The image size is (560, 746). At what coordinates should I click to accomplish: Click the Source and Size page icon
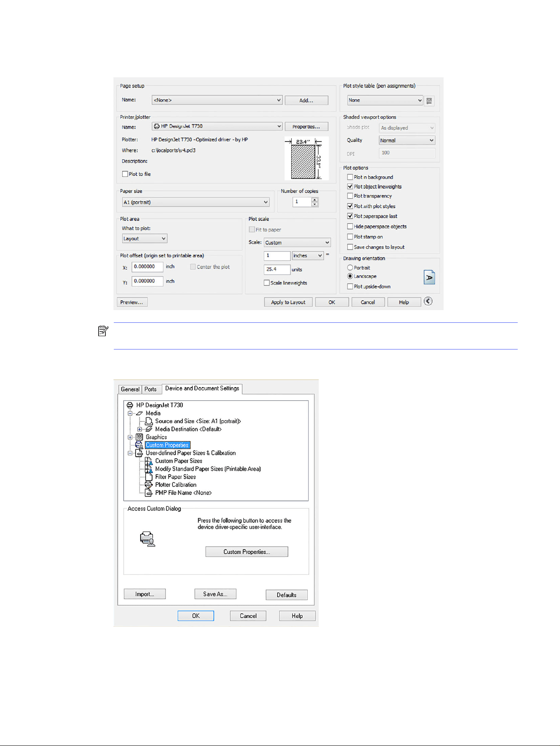click(x=149, y=421)
